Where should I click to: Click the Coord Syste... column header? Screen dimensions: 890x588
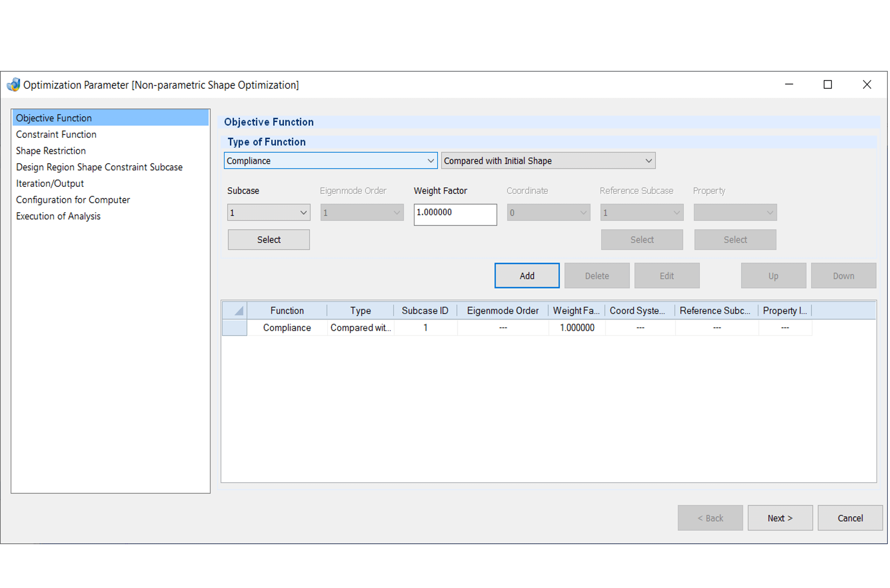click(x=640, y=311)
